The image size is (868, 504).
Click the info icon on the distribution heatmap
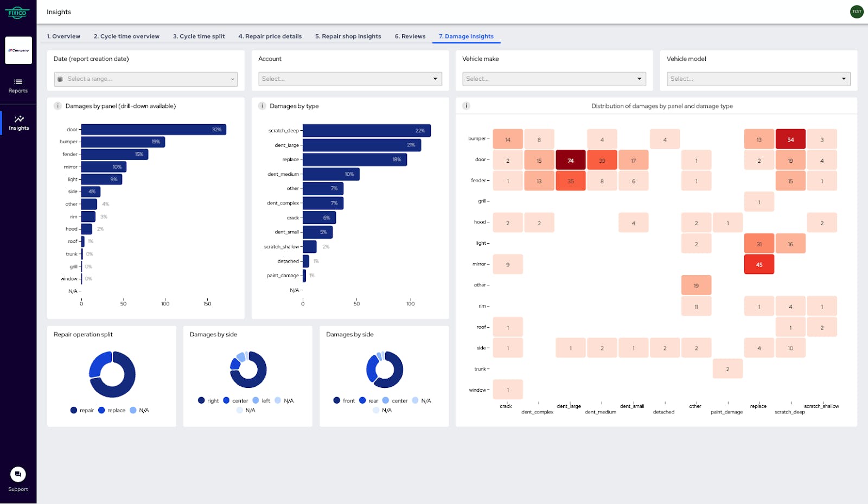(x=467, y=106)
